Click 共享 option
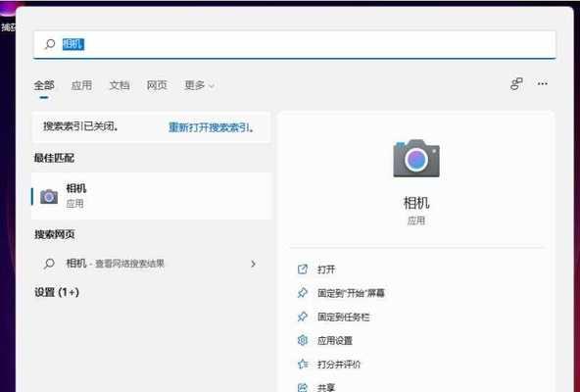 326,387
